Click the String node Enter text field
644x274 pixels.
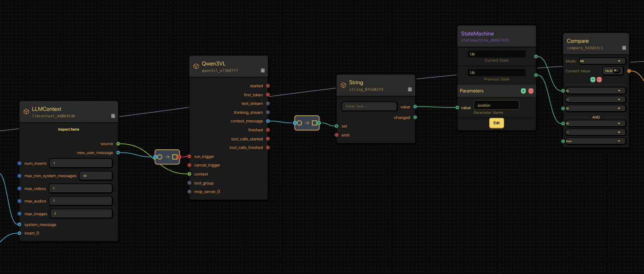click(x=369, y=106)
